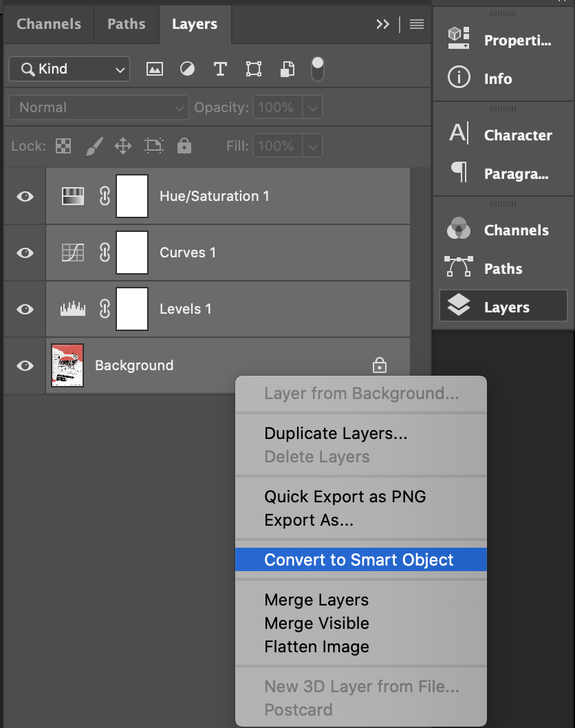Select the Levels 1 layer mask thumbnail
This screenshot has width=575, height=728.
[132, 309]
